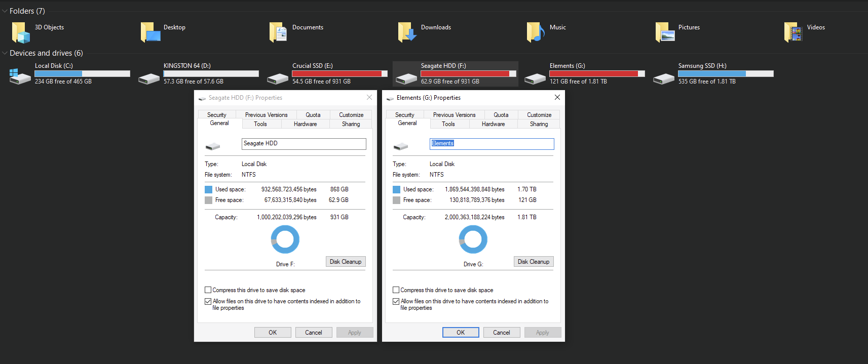Open Tools tab in Elements Properties
Viewport: 868px width, 364px height.
click(448, 124)
